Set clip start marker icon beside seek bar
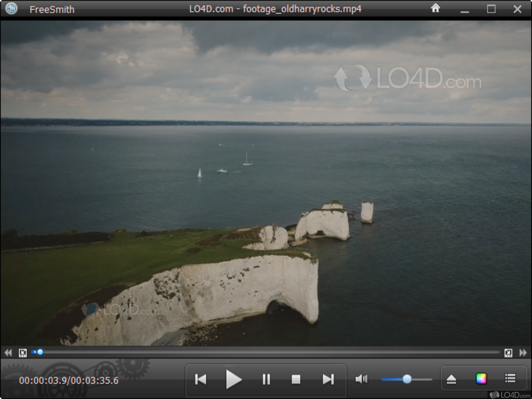This screenshot has width=532, height=399. 22,353
